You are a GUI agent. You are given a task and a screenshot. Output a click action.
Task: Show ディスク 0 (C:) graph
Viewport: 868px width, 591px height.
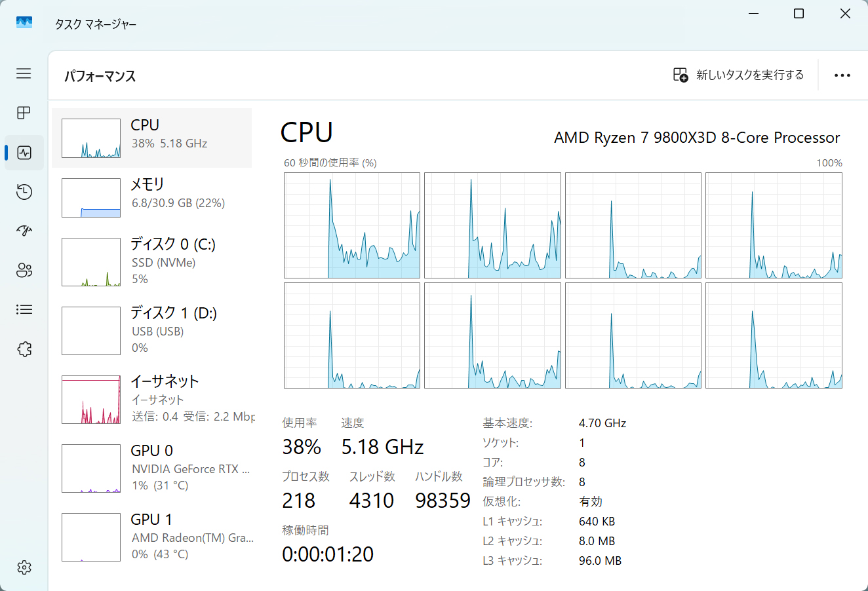point(152,261)
